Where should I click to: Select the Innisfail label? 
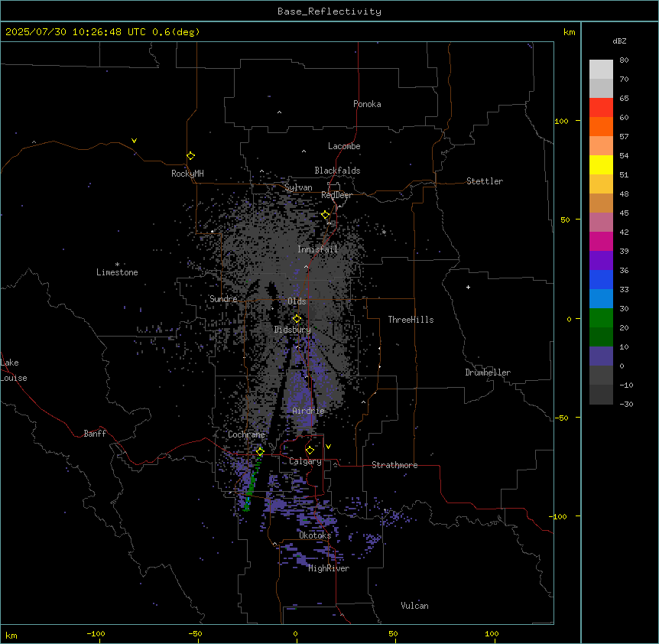pyautogui.click(x=317, y=249)
